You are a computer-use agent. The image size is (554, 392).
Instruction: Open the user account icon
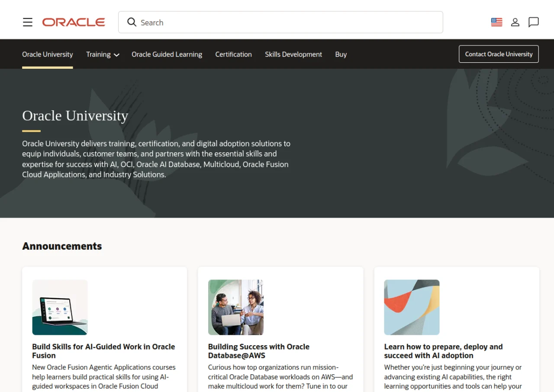tap(515, 22)
